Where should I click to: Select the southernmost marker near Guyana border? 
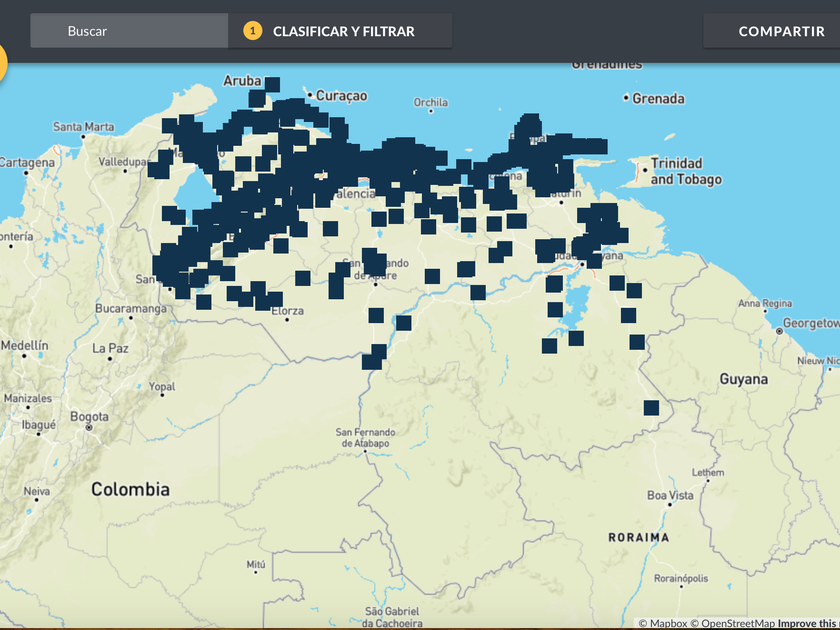pyautogui.click(x=651, y=408)
